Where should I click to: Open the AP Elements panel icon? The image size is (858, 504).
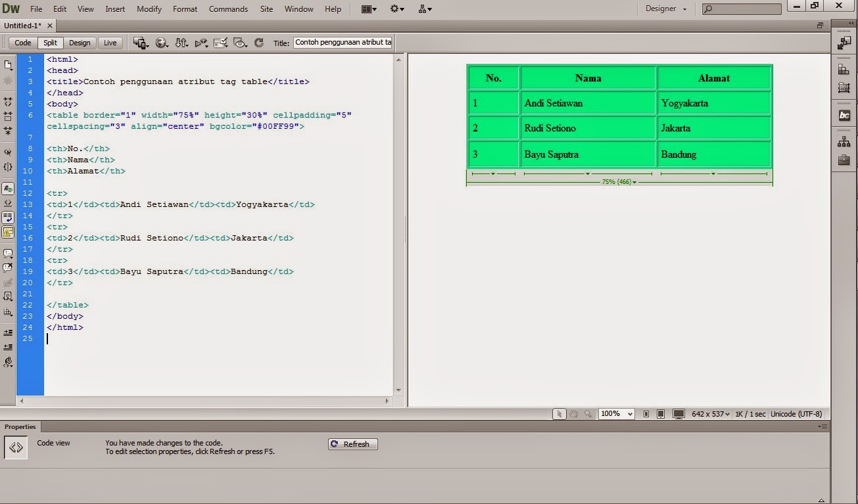pos(844,88)
